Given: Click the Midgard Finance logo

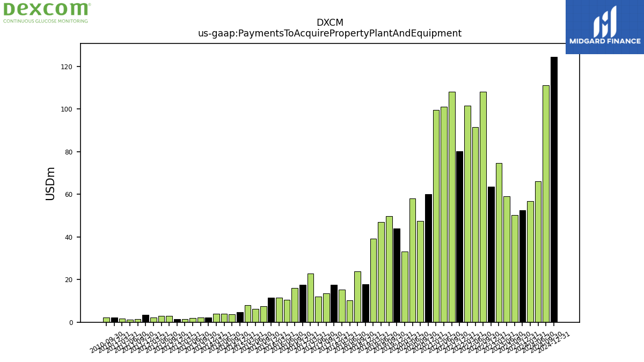Looking at the screenshot, I should [x=605, y=27].
